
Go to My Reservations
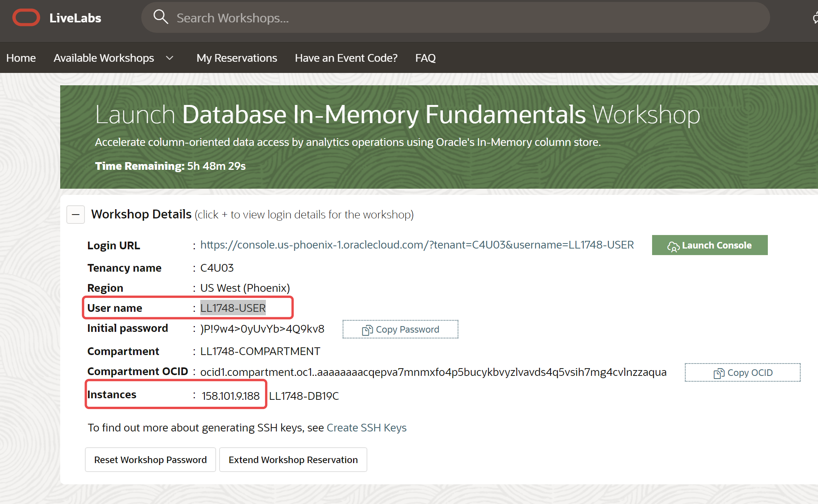(237, 58)
